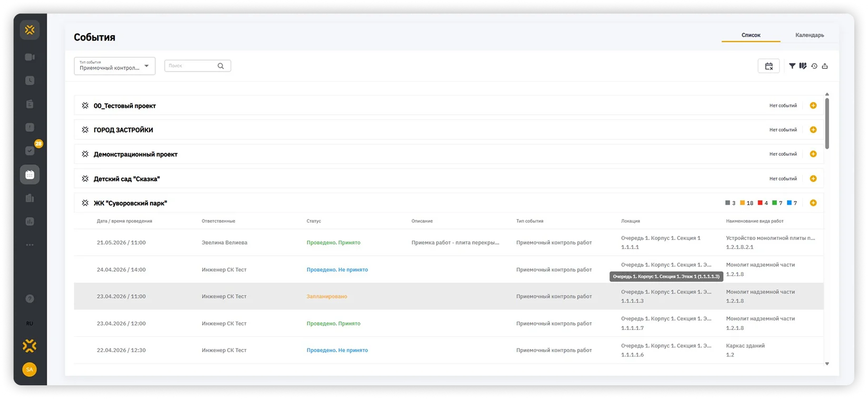Click the blue status count 7

[x=792, y=203]
